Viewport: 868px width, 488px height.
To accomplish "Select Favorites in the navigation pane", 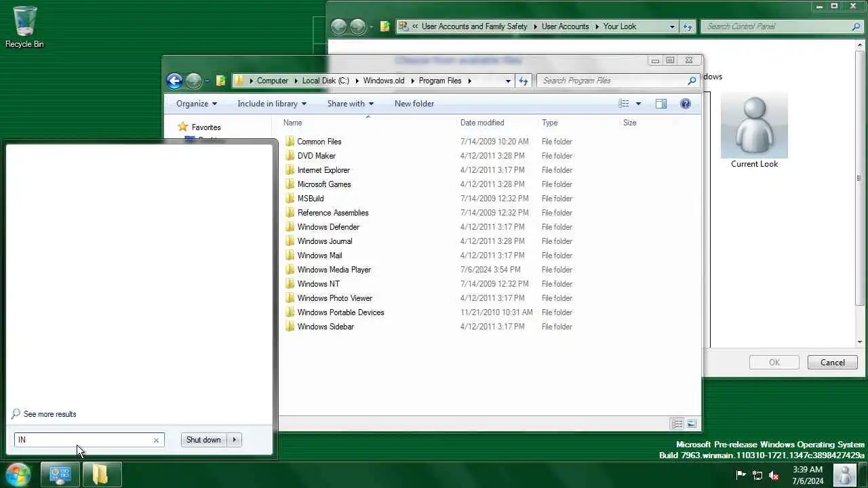I will (x=206, y=127).
